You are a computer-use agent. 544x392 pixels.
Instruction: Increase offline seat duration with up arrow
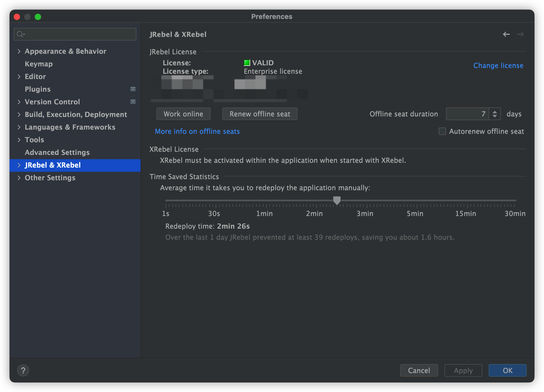click(x=495, y=112)
